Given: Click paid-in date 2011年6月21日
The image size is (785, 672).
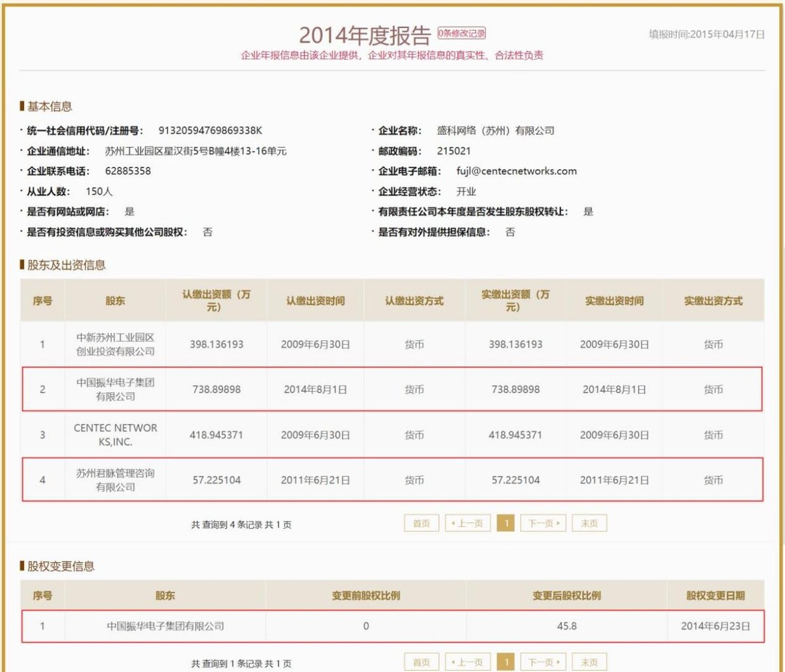Looking at the screenshot, I should point(614,480).
